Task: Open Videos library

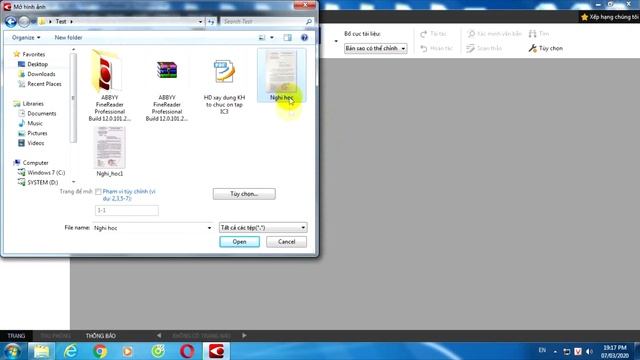Action: tap(35, 143)
